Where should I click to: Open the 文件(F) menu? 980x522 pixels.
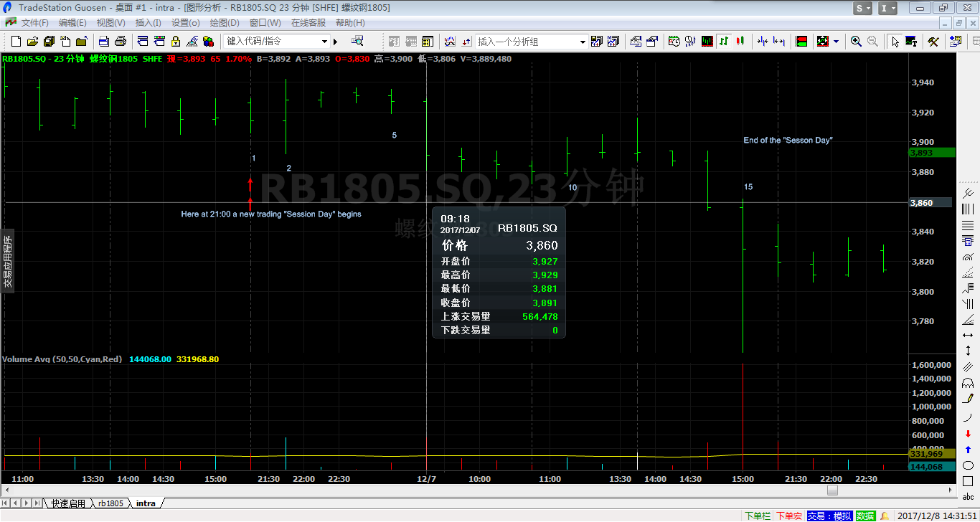[34, 23]
